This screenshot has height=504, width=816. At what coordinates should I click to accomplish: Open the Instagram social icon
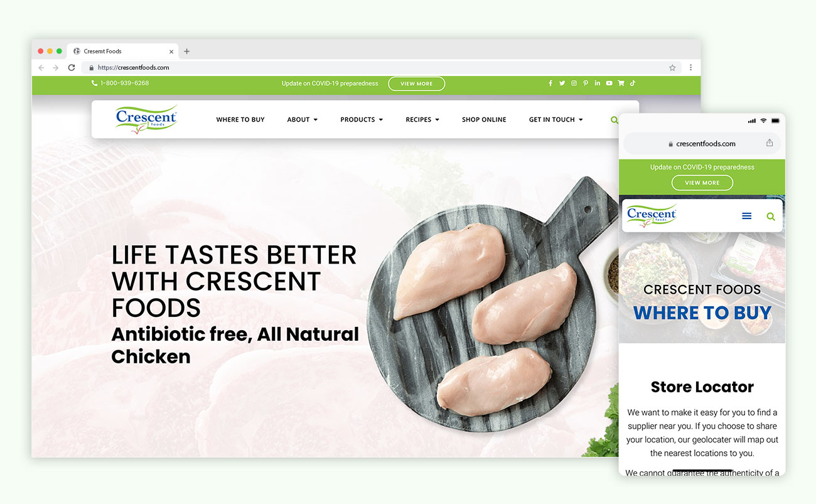coord(574,83)
